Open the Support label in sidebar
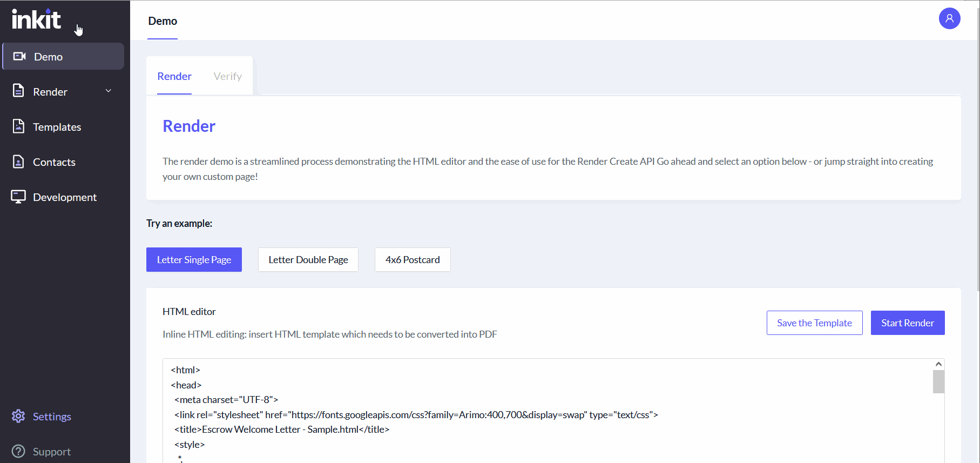 52,452
